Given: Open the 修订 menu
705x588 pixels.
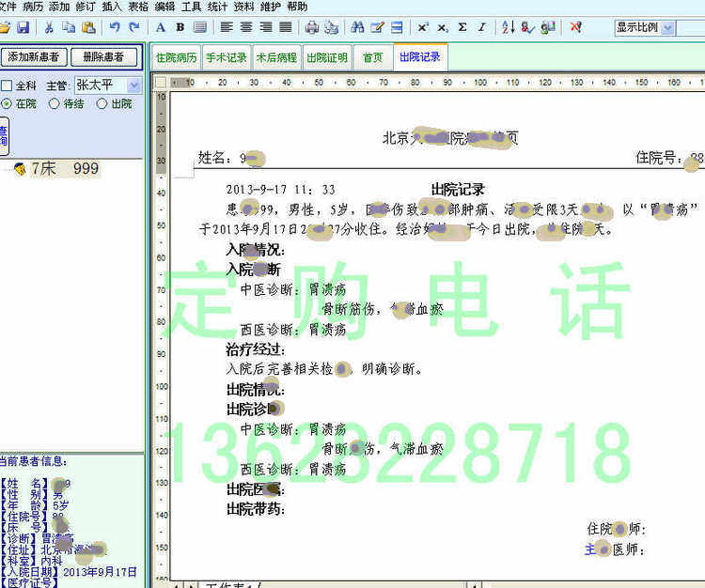Looking at the screenshot, I should click(x=86, y=7).
